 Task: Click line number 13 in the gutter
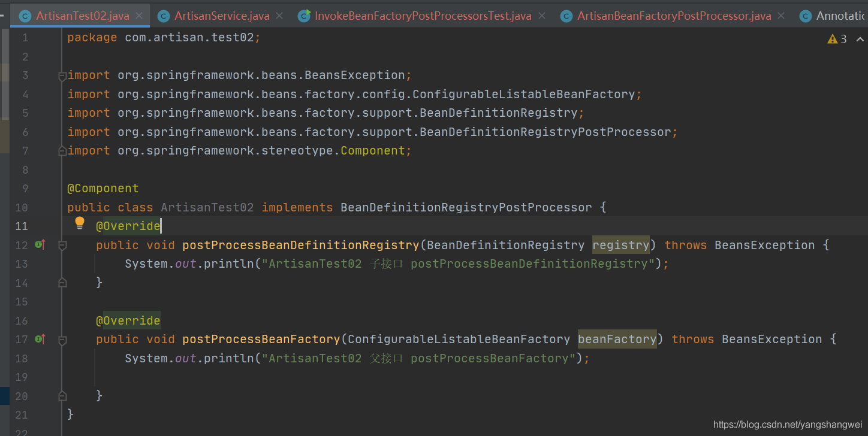(22, 264)
